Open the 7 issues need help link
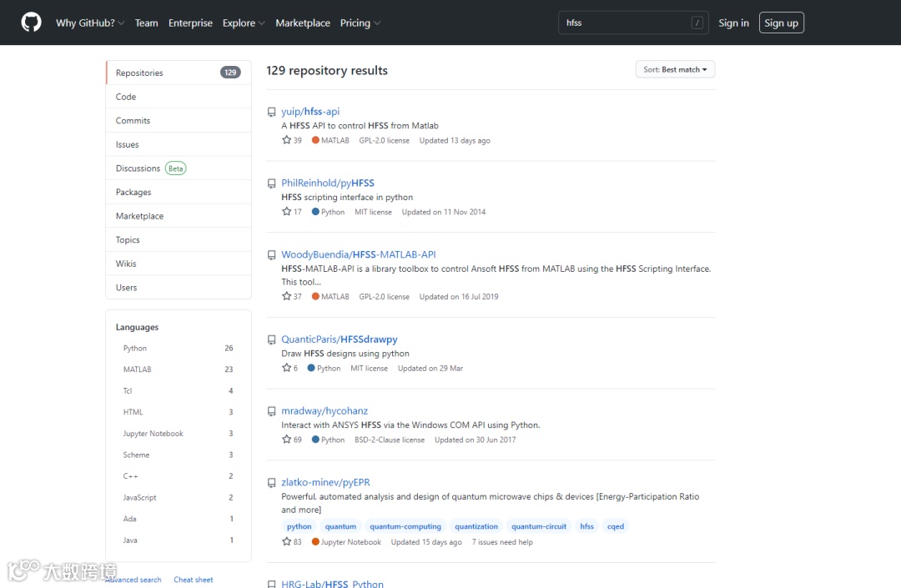The image size is (901, 588). [502, 541]
